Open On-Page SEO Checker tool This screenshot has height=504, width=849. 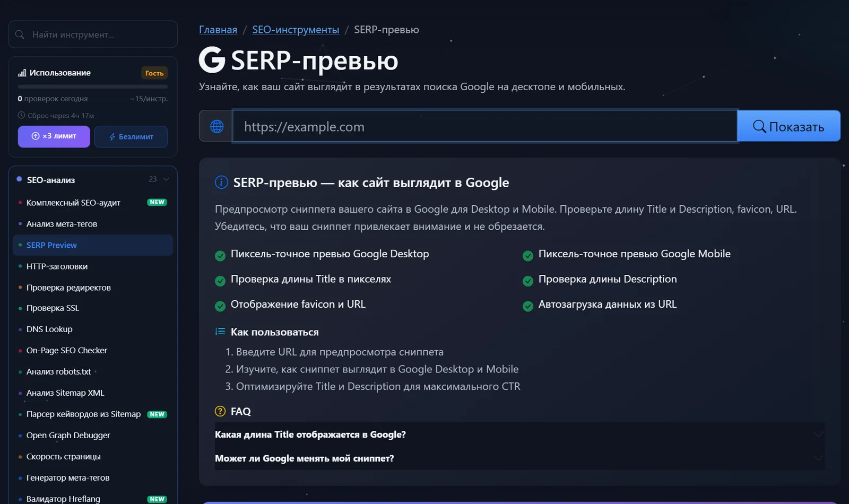(x=93, y=350)
